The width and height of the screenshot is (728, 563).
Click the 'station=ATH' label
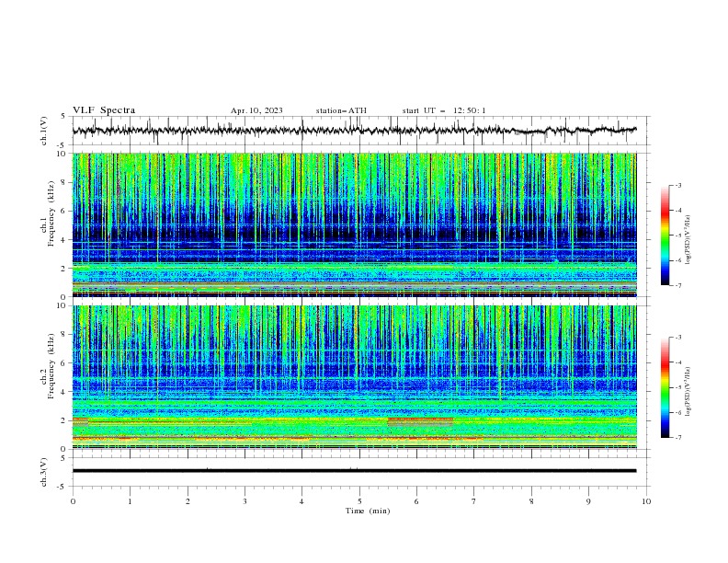tap(341, 110)
